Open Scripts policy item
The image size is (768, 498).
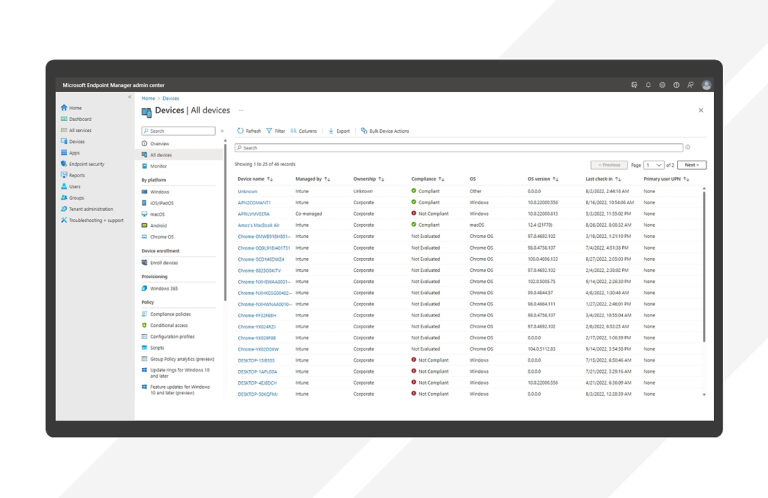[x=153, y=348]
